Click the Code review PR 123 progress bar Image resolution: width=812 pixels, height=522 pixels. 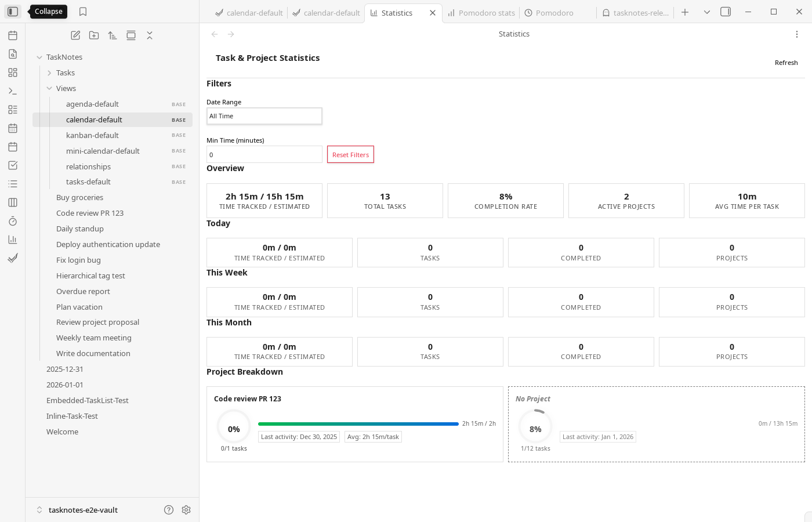tap(358, 423)
